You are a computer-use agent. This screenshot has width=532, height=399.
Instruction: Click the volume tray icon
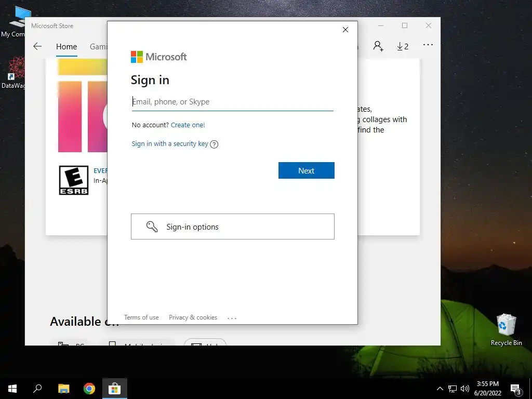point(465,389)
